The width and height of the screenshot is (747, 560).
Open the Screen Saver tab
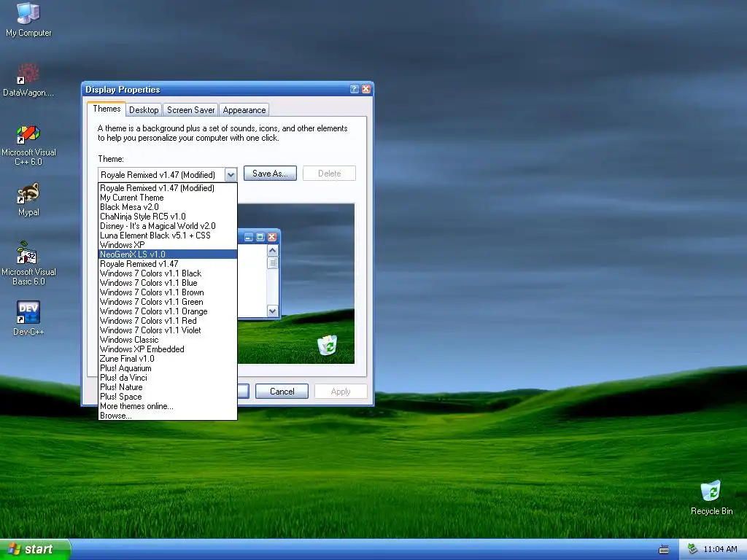(x=190, y=110)
